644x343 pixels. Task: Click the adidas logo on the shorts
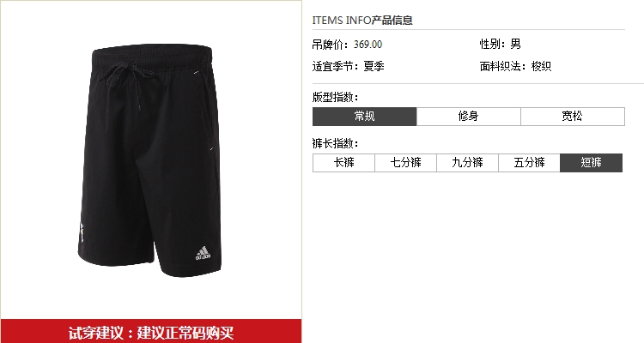(203, 253)
